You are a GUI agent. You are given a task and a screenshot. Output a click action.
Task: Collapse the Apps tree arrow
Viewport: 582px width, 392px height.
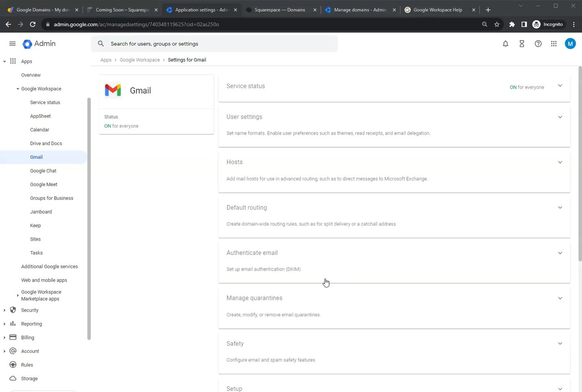tap(5, 61)
